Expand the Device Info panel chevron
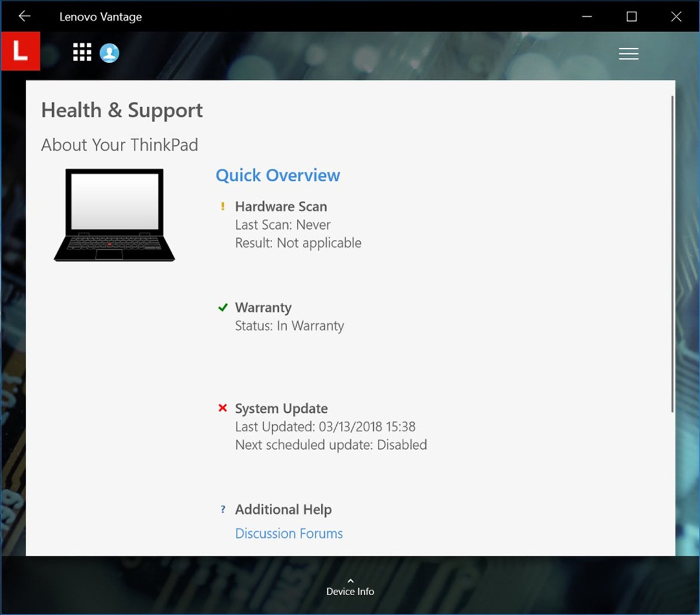 (351, 581)
